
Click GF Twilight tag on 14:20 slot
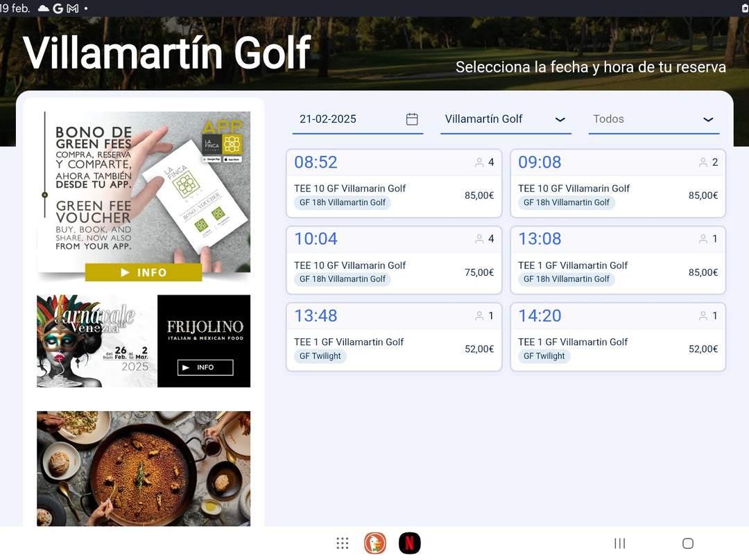pyautogui.click(x=544, y=356)
